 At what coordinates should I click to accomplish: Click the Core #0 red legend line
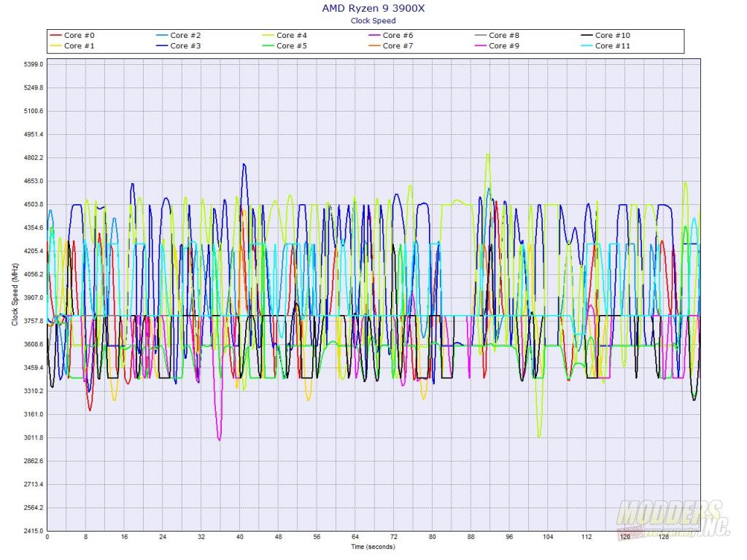click(x=55, y=35)
